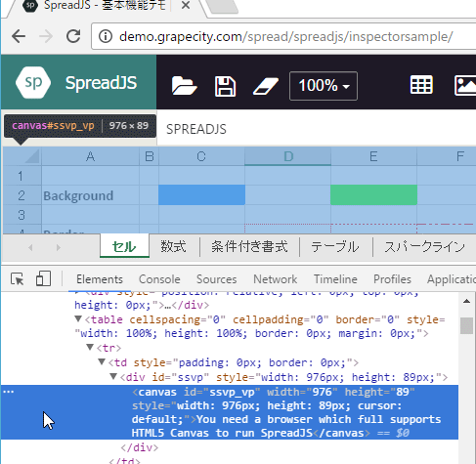Switch to the 数式 sheet tab
Viewport: 476px width, 464px height.
173,246
